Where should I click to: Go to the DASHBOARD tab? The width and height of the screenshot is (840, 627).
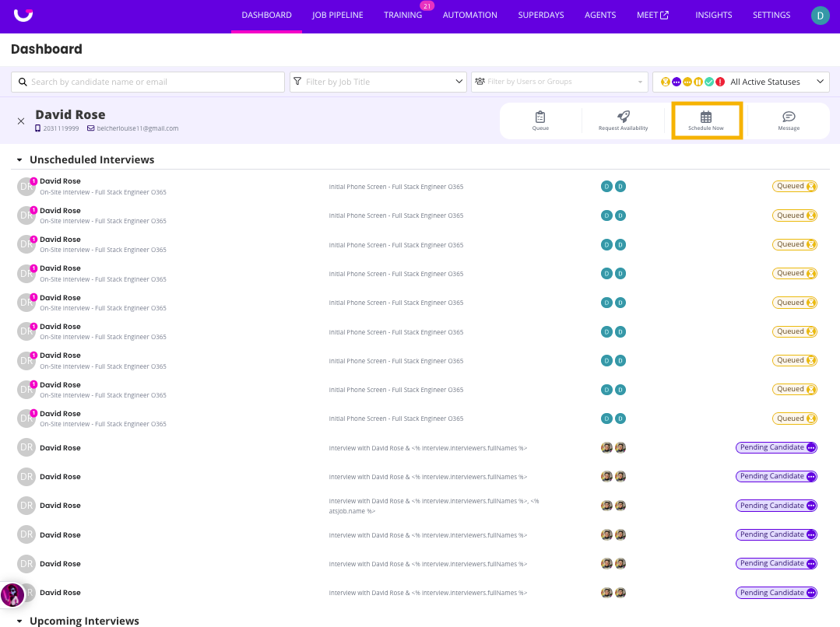pos(266,15)
